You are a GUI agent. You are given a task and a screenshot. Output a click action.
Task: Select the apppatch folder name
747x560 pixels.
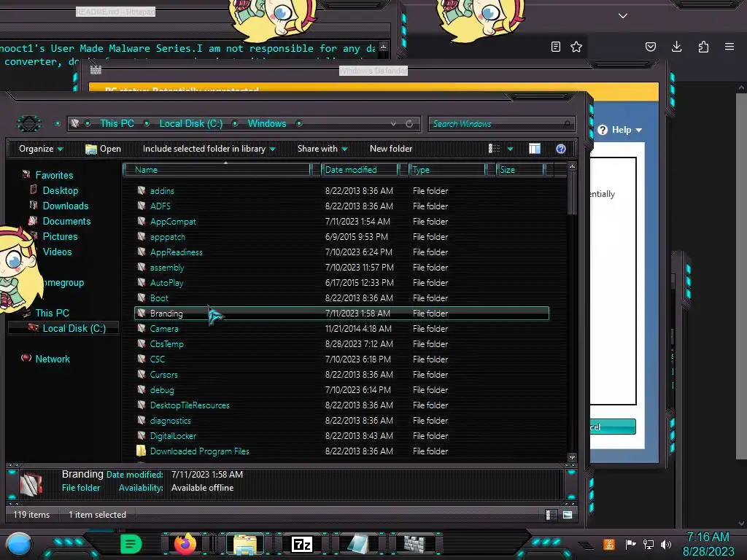pyautogui.click(x=168, y=237)
